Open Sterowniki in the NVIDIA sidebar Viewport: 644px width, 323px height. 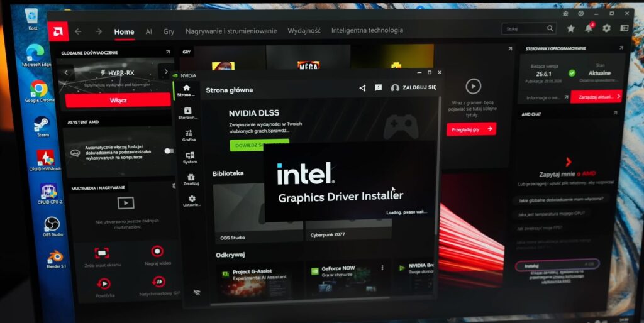(x=187, y=113)
